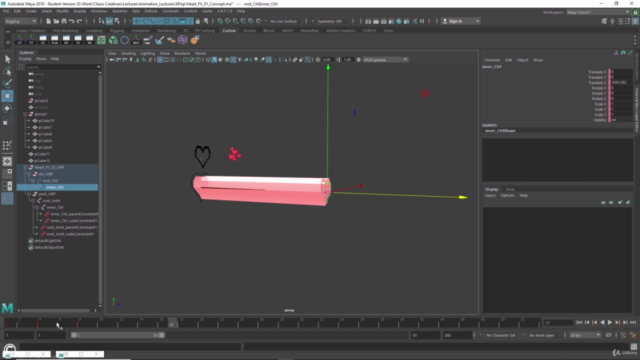640x360 pixels.
Task: Click the orange bomb shelf icon
Action: click(x=195, y=40)
